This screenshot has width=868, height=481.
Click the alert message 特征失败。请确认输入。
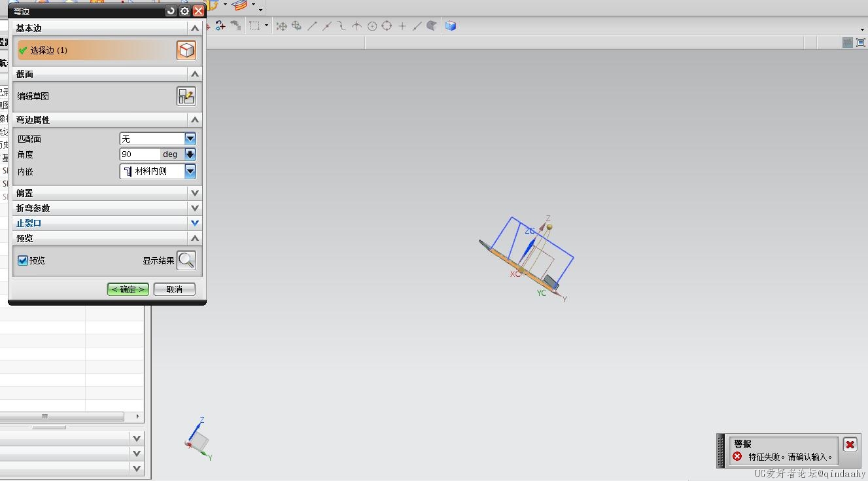click(x=790, y=457)
